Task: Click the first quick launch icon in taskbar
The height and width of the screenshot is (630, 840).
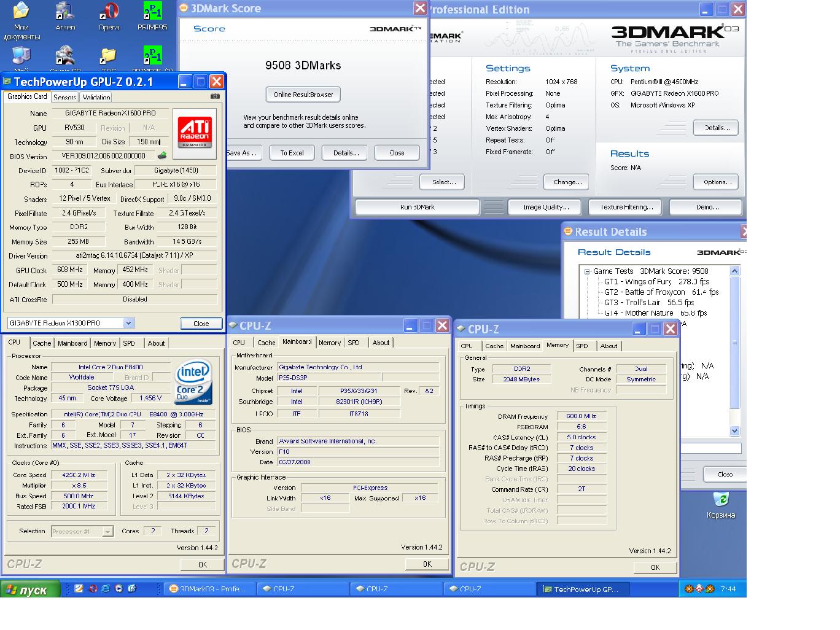Action: (79, 588)
